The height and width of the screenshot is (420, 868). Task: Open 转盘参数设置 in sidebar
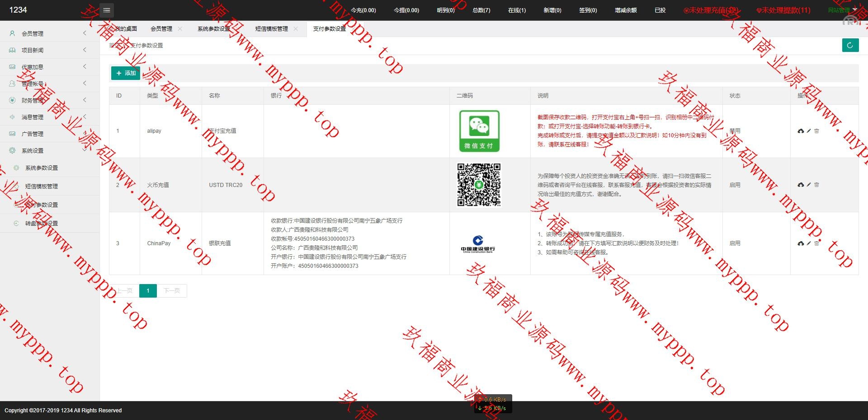[x=42, y=224]
